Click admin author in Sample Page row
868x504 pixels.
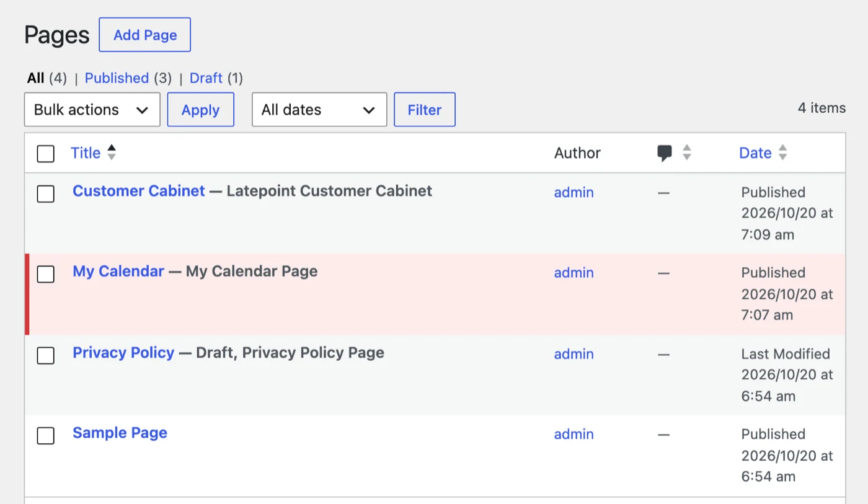pos(573,435)
